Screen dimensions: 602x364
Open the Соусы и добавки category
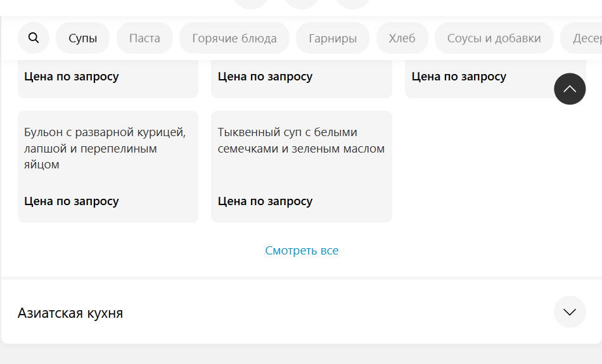coord(494,38)
